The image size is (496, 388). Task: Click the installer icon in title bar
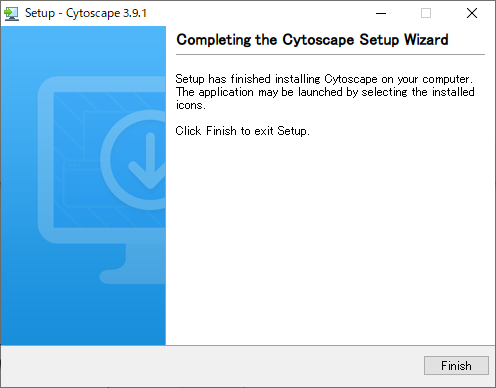click(x=11, y=14)
